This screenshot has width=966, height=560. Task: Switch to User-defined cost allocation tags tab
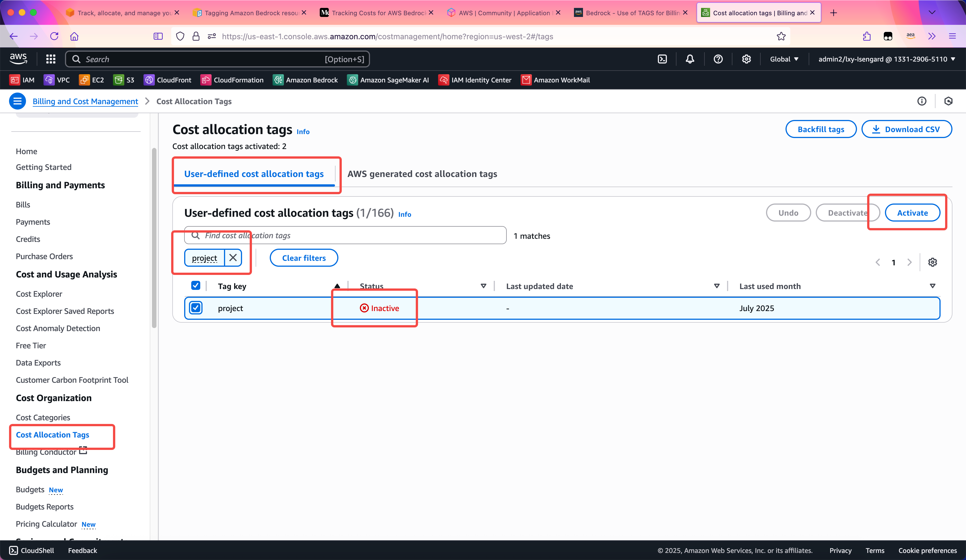254,174
